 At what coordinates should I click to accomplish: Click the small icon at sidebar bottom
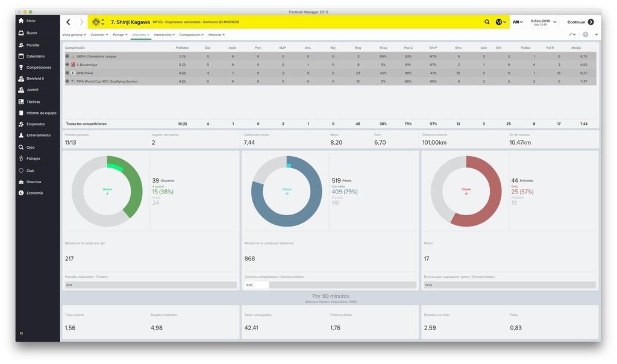[x=21, y=333]
